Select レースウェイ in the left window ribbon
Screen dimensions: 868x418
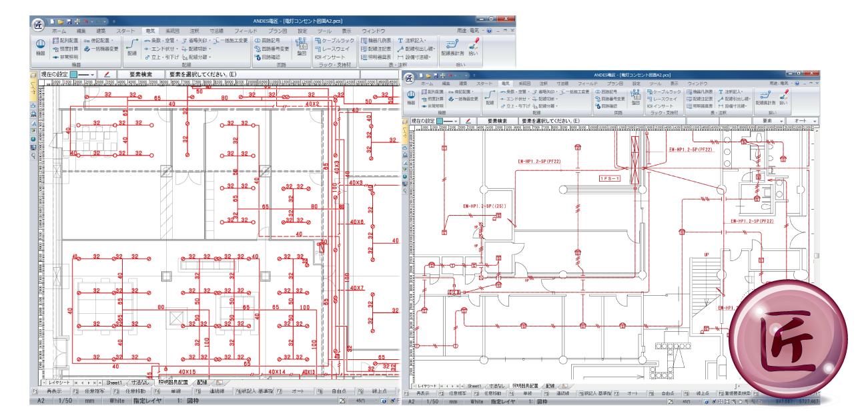tap(332, 49)
